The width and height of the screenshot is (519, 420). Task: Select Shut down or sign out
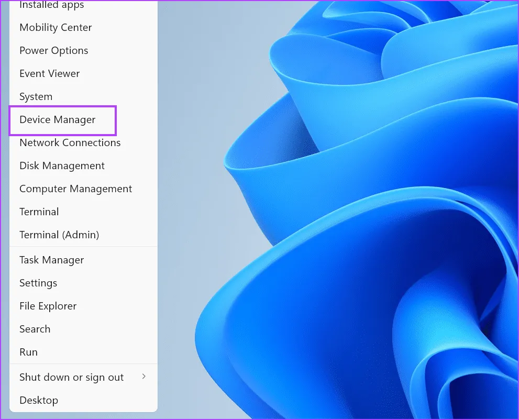pos(71,378)
